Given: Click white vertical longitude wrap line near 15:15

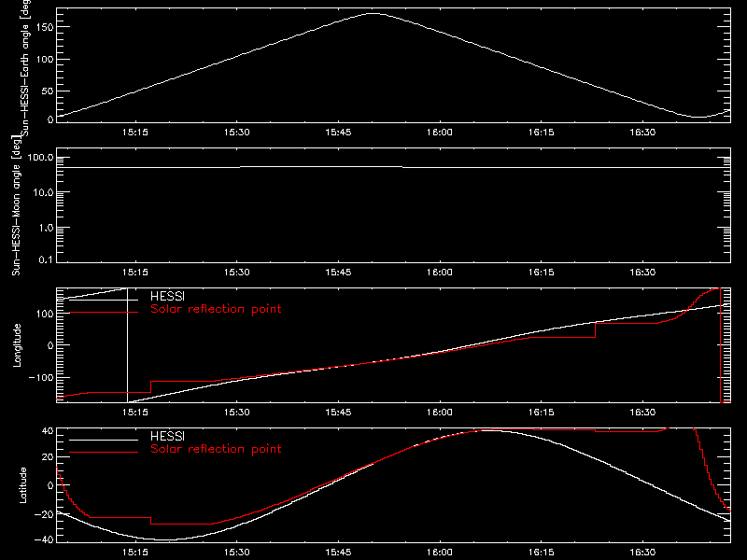Looking at the screenshot, I should coord(127,345).
